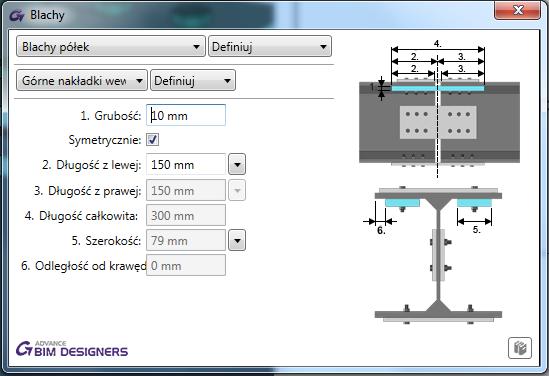The image size is (549, 376).
Task: Click the Advance BIM Designers logo
Action: pyautogui.click(x=72, y=348)
